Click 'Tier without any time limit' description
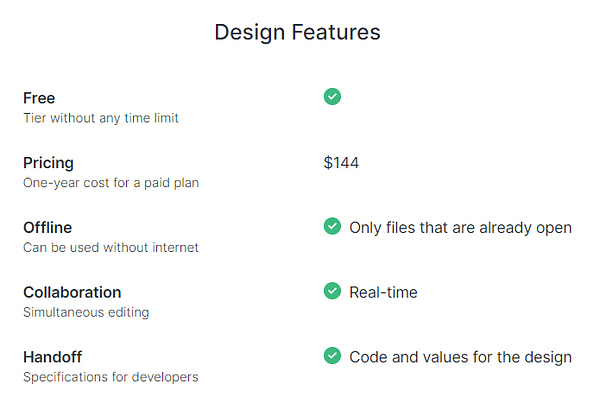This screenshot has height=408, width=600. click(100, 118)
